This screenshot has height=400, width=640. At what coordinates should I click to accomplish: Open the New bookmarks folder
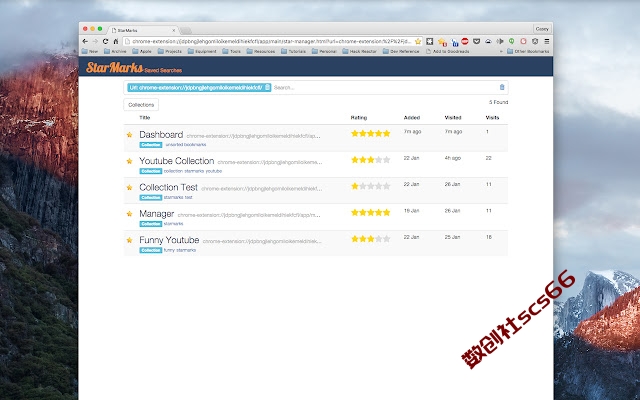click(90, 51)
